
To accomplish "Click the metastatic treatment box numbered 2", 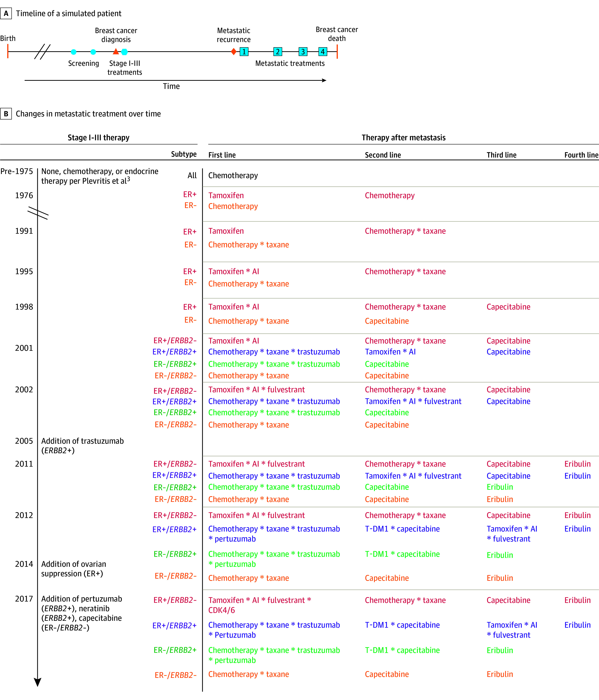I will (x=277, y=52).
